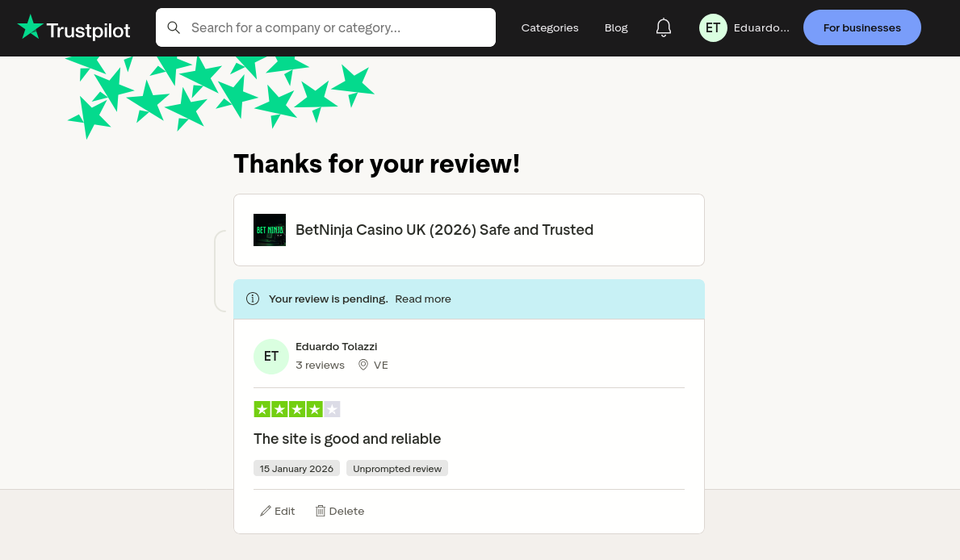The height and width of the screenshot is (560, 960).
Task: Click the VE country code text
Action: tap(381, 365)
